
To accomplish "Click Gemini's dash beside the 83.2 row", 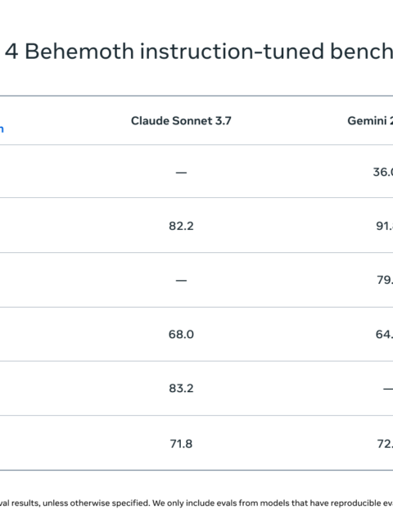I will coord(388,389).
